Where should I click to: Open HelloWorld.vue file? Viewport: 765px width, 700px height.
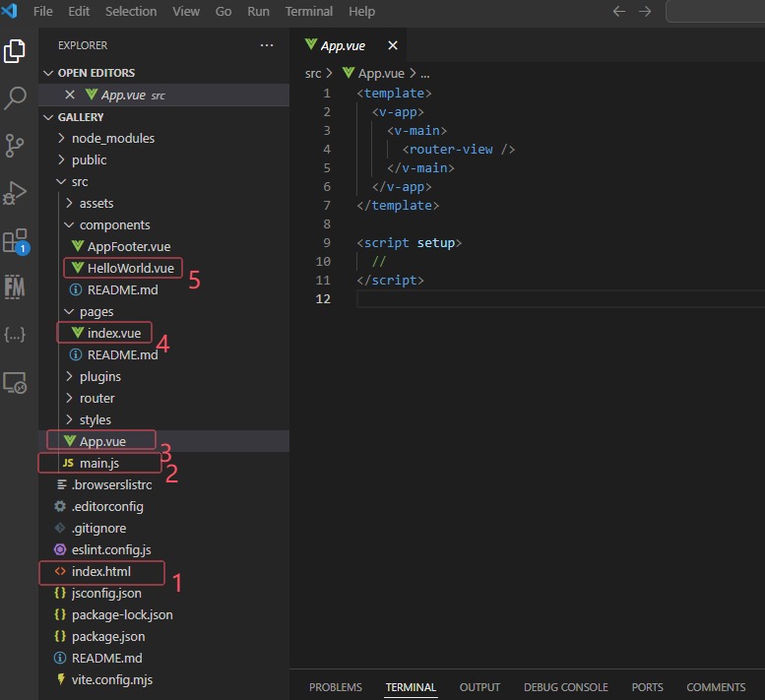pos(130,268)
